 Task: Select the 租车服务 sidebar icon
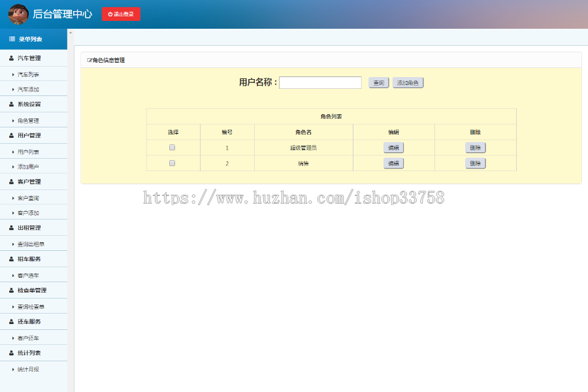(12, 259)
